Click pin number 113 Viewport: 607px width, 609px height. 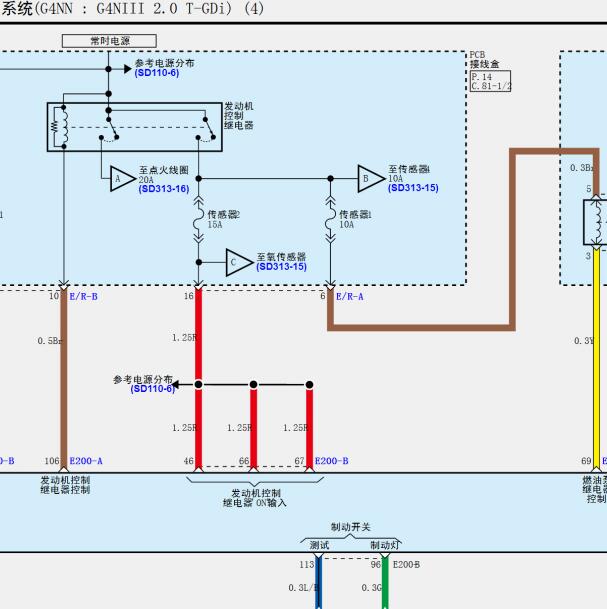pos(306,564)
